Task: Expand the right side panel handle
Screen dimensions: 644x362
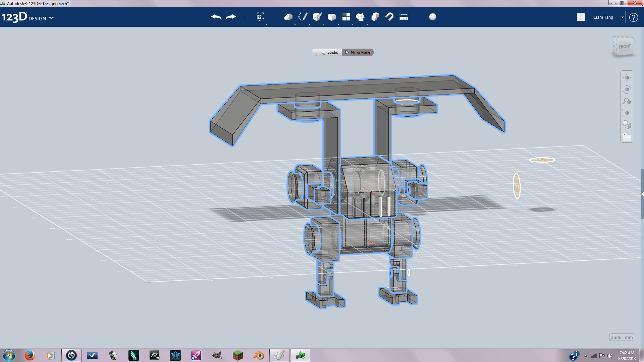Action: tap(642, 194)
